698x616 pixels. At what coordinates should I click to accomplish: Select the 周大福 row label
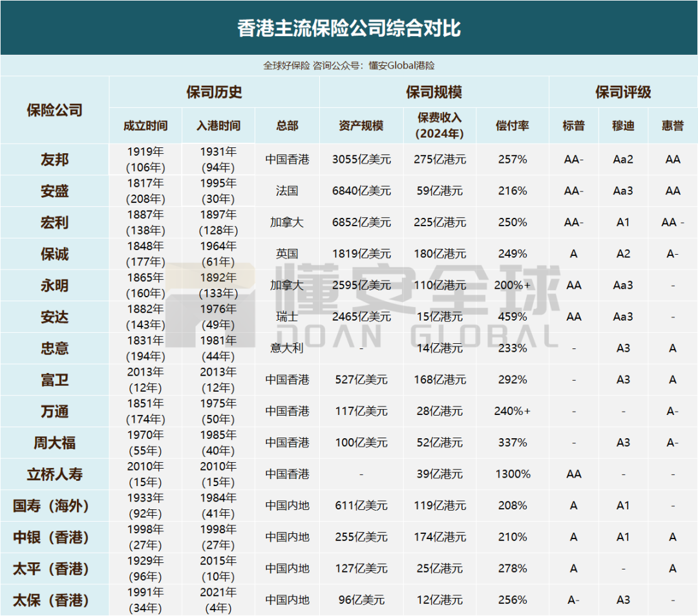[54, 443]
